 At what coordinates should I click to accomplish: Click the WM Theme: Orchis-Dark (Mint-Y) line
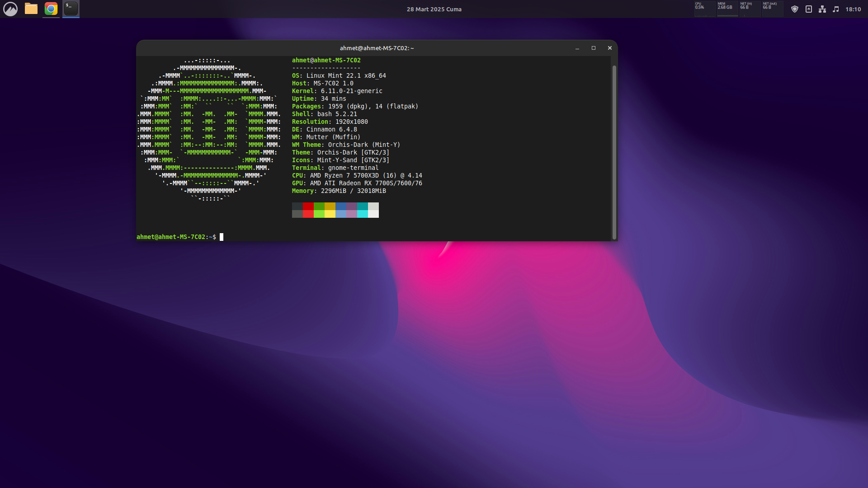click(x=346, y=145)
